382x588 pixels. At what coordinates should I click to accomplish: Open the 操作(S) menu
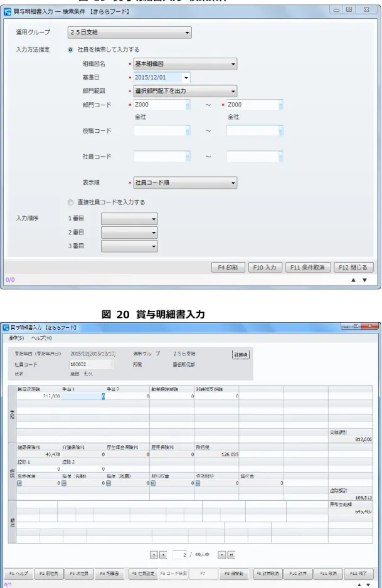[x=16, y=338]
